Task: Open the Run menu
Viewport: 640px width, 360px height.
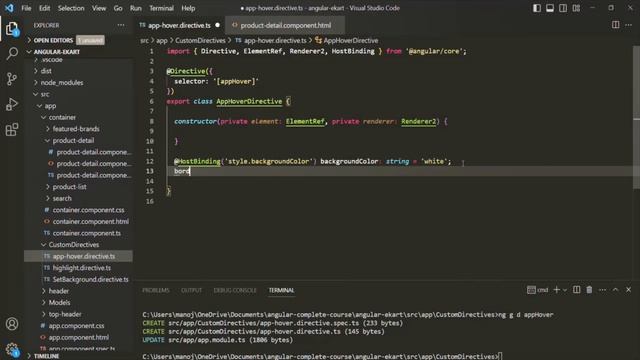Action: click(136, 8)
